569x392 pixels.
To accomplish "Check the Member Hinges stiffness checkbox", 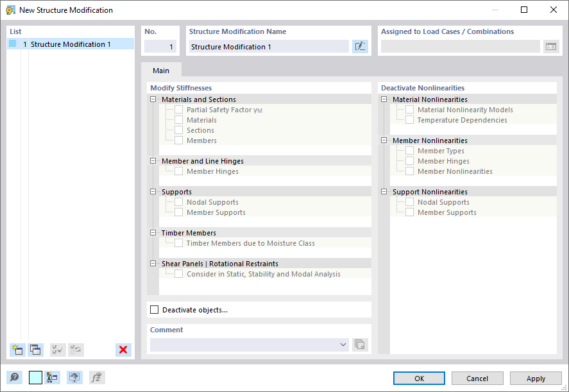I will 178,171.
